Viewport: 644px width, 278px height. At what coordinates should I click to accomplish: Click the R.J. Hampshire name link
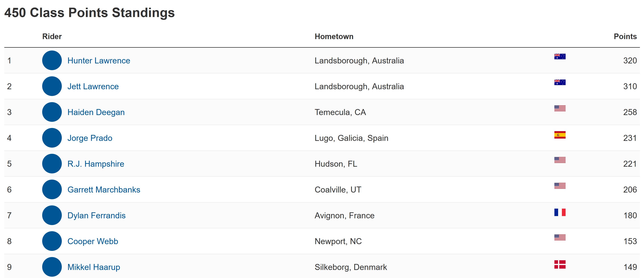(x=96, y=164)
